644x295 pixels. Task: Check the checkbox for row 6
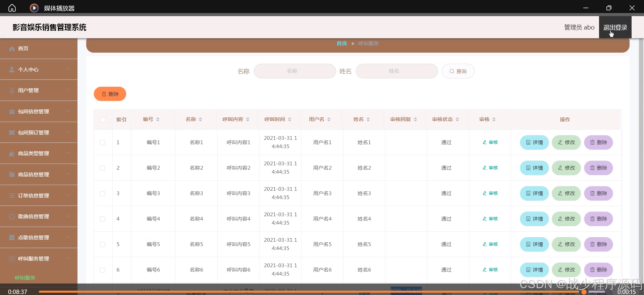point(103,270)
